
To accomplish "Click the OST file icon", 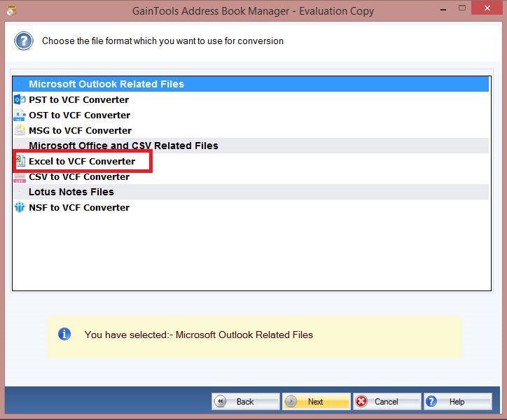I will click(x=20, y=115).
